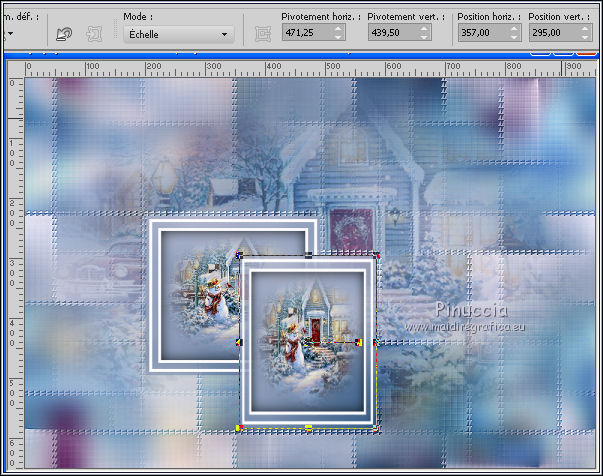Click the rotation pivot handle on selection
Image resolution: width=603 pixels, height=476 pixels.
tap(358, 342)
